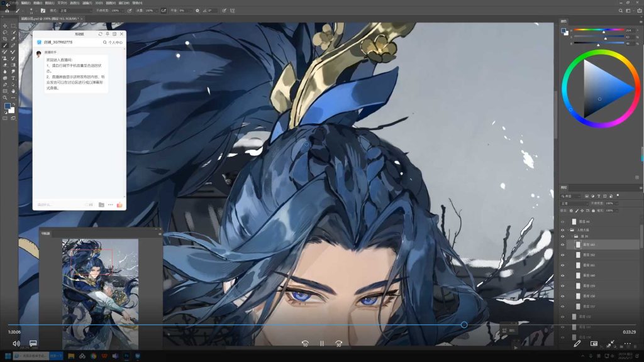Click the symmetry paint butterfly icon
644x362 pixels.
(x=233, y=11)
